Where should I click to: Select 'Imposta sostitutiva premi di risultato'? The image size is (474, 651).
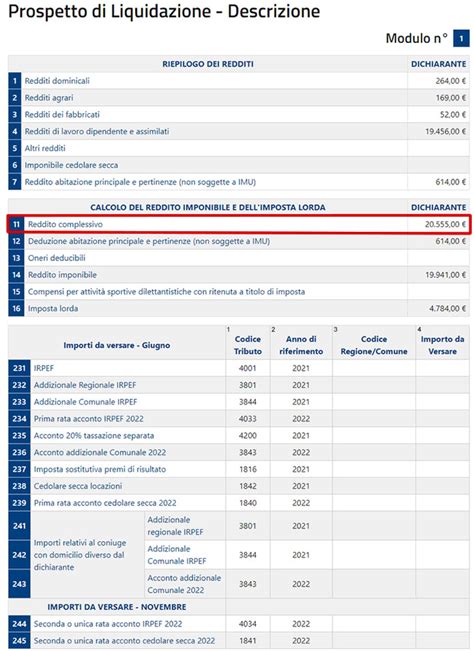pyautogui.click(x=100, y=469)
